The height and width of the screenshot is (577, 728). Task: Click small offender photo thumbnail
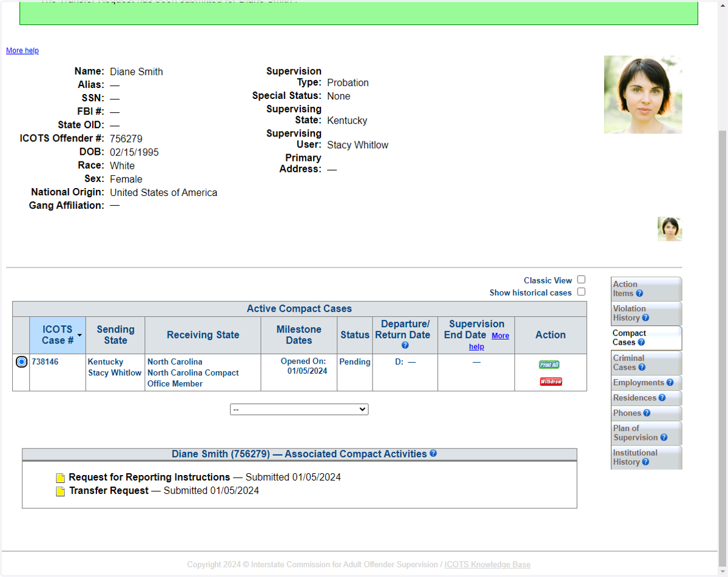point(670,229)
